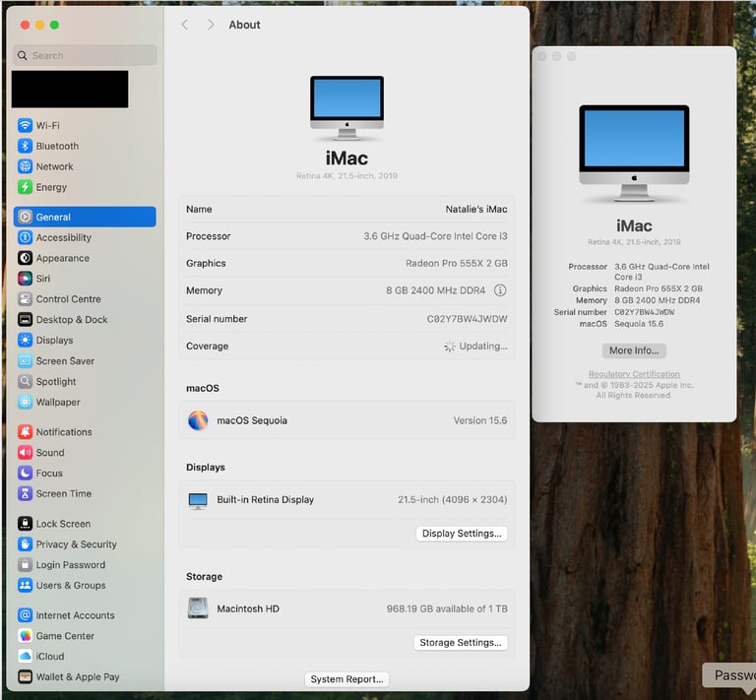Select the Notifications bell icon
Screen dimensions: 756x700
pyautogui.click(x=25, y=432)
